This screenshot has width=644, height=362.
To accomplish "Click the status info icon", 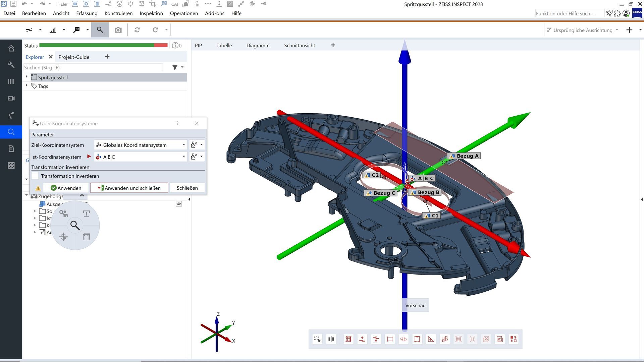I will pos(175,46).
